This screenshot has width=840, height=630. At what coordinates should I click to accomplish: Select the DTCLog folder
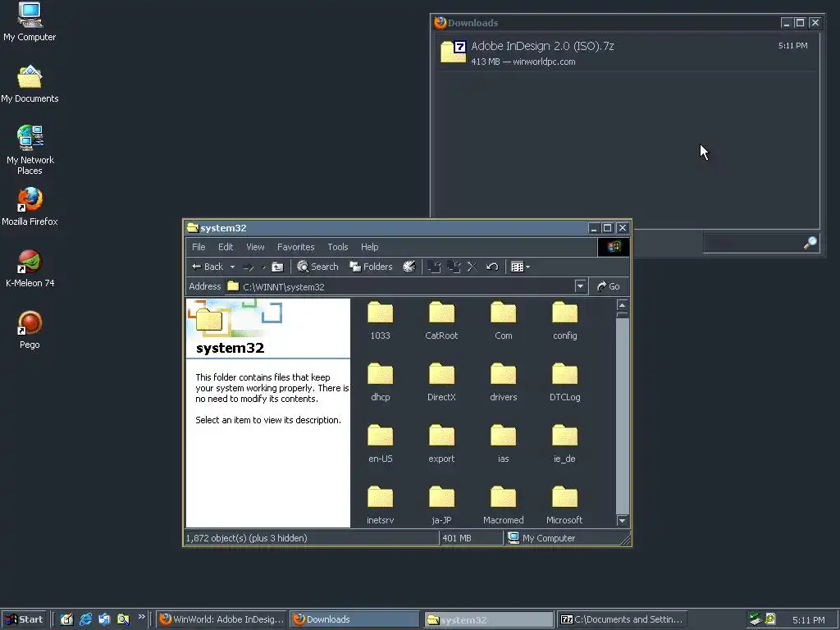tap(565, 382)
